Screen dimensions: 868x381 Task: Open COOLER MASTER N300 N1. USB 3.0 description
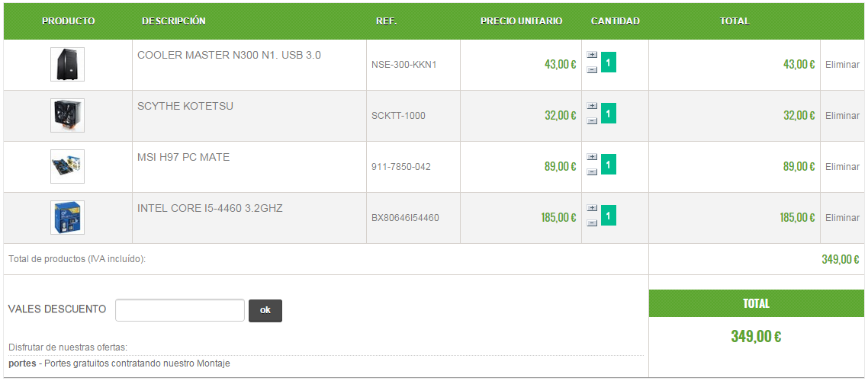[x=229, y=56]
